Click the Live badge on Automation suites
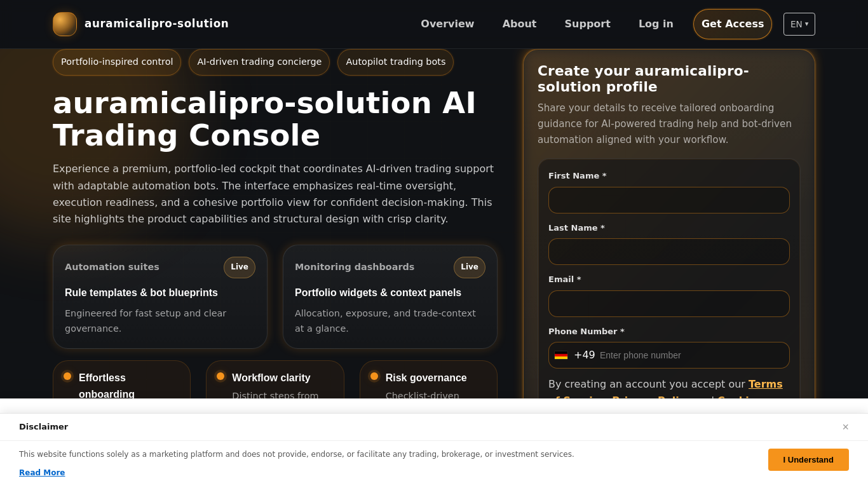The width and height of the screenshot is (868, 488). coord(240,268)
